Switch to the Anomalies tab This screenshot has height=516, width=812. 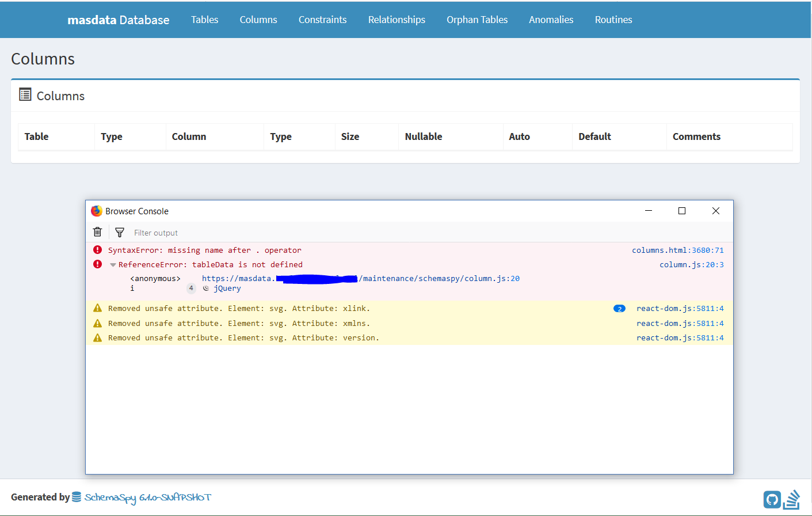click(x=551, y=19)
